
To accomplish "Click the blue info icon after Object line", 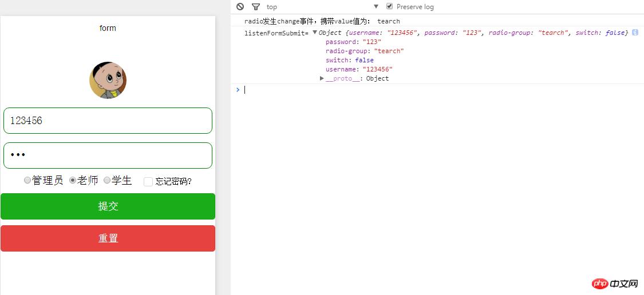I will 635,33.
